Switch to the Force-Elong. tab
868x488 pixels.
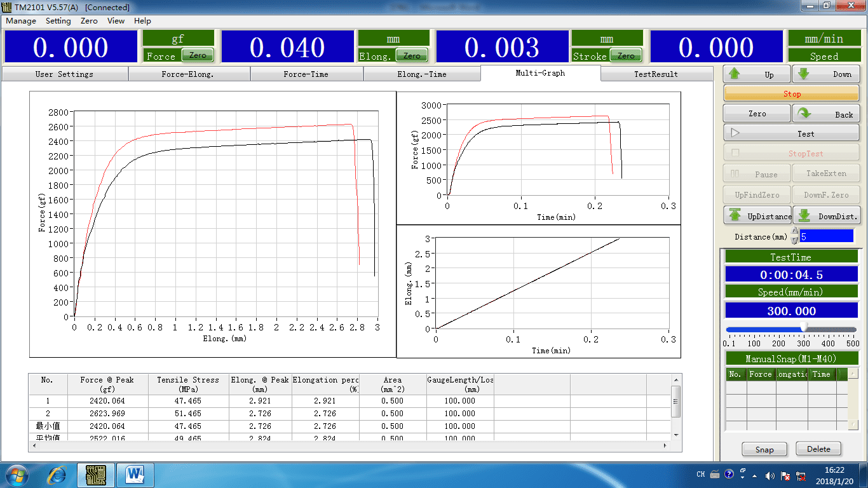187,74
